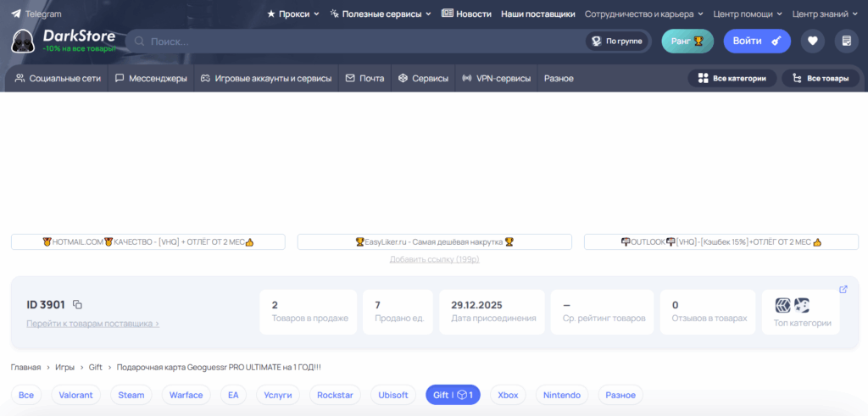Image resolution: width=868 pixels, height=416 pixels.
Task: Click the first top category icon
Action: [x=782, y=305]
